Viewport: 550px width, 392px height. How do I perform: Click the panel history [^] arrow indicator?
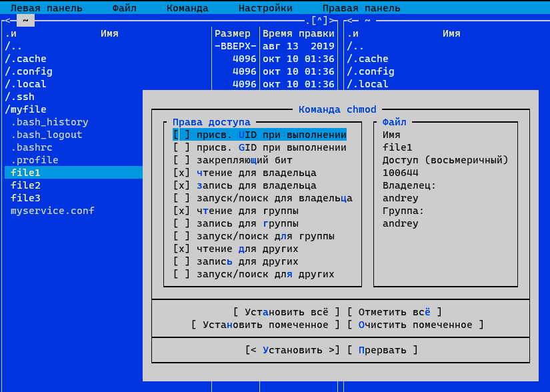pos(325,21)
